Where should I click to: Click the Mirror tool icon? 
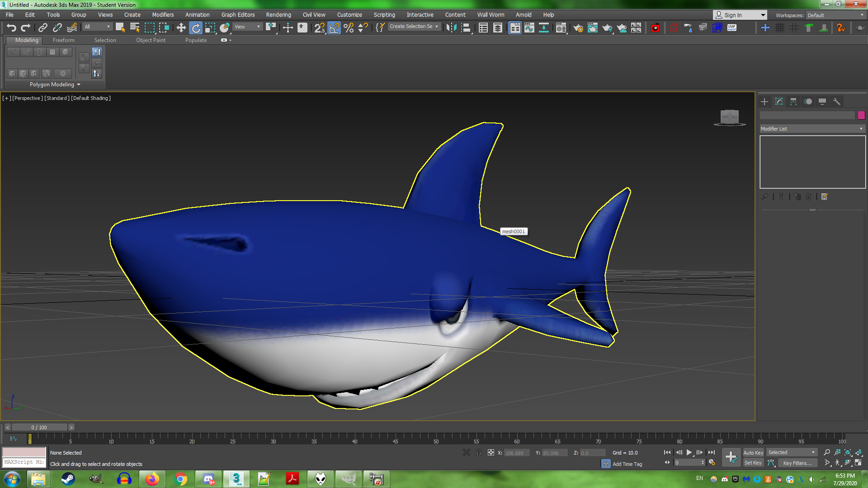pos(451,28)
